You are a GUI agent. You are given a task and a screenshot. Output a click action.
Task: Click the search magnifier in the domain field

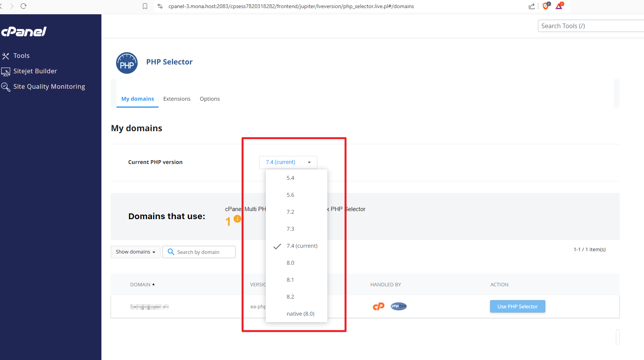tap(171, 252)
